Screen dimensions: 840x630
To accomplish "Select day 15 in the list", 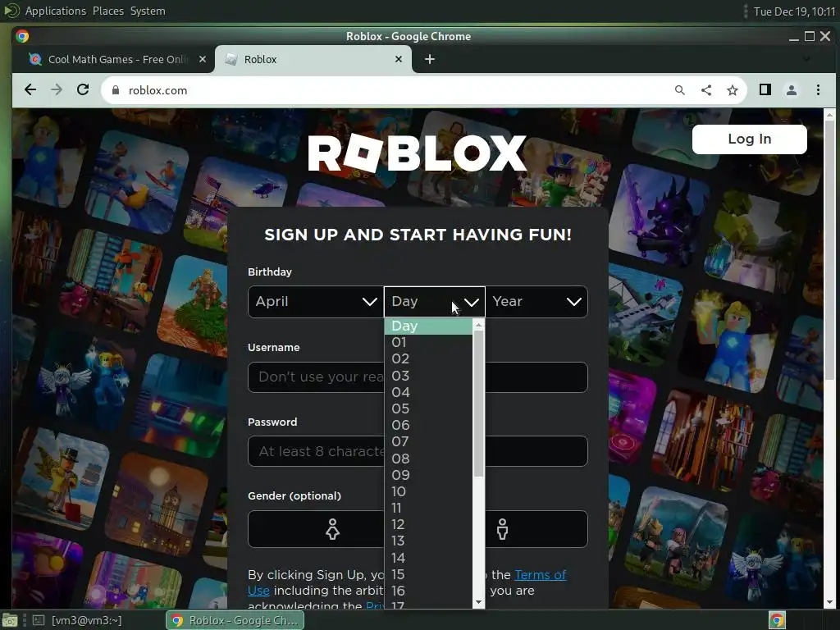I will click(x=428, y=574).
